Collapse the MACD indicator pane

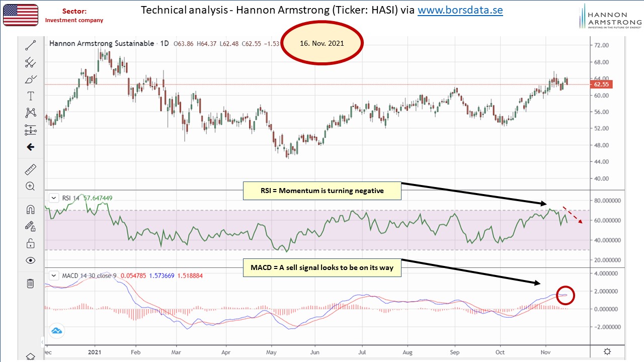point(53,276)
